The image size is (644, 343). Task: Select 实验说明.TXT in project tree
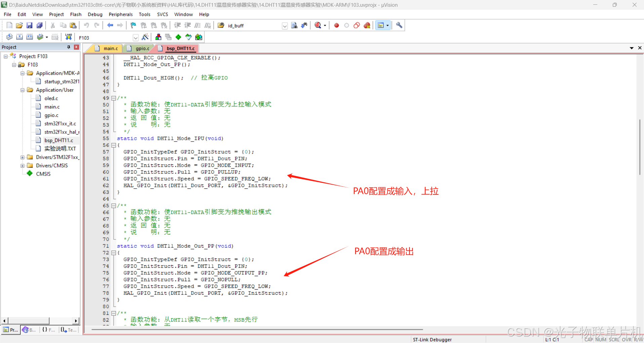pos(60,149)
